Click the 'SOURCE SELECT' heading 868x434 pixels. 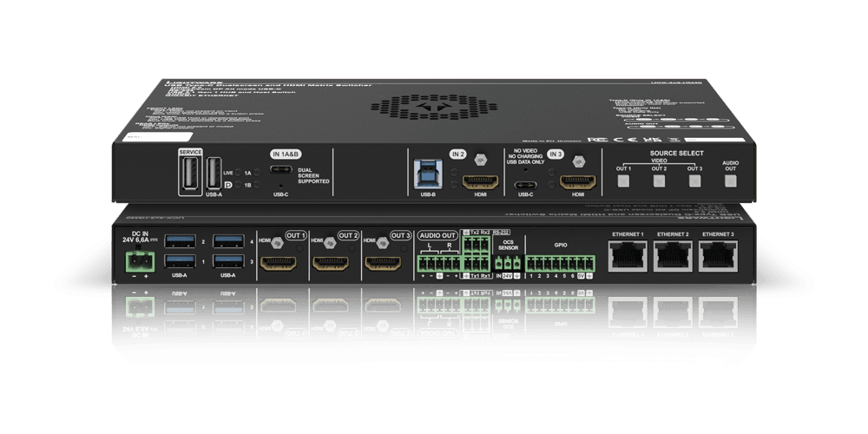coord(677,154)
